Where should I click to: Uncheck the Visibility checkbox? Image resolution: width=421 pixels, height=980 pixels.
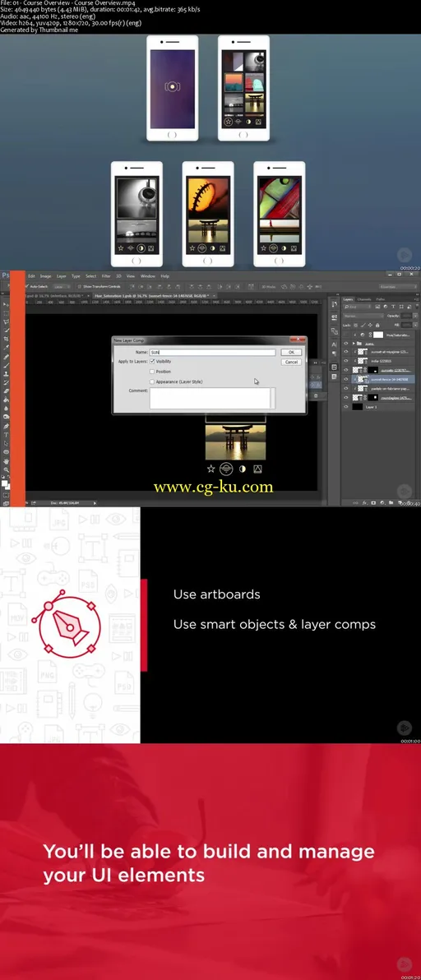pyautogui.click(x=152, y=361)
